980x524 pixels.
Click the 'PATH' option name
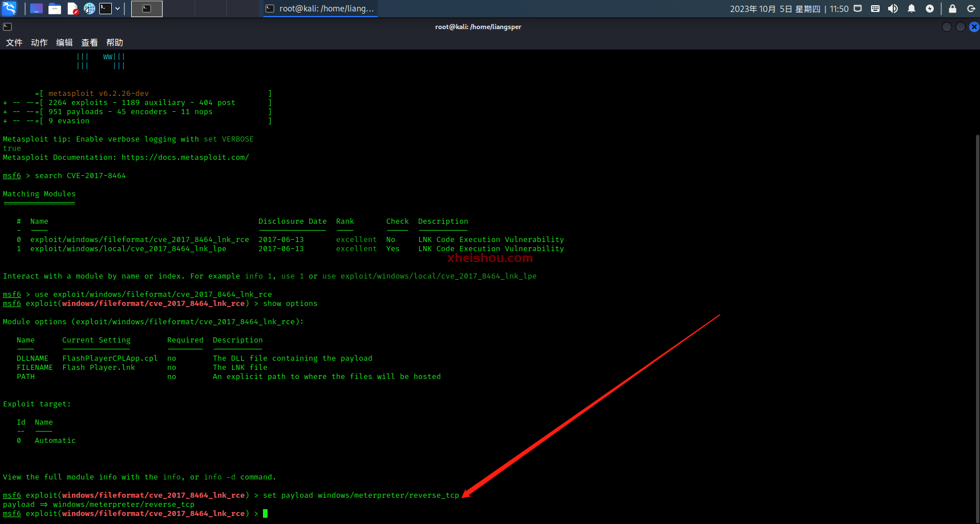(26, 377)
